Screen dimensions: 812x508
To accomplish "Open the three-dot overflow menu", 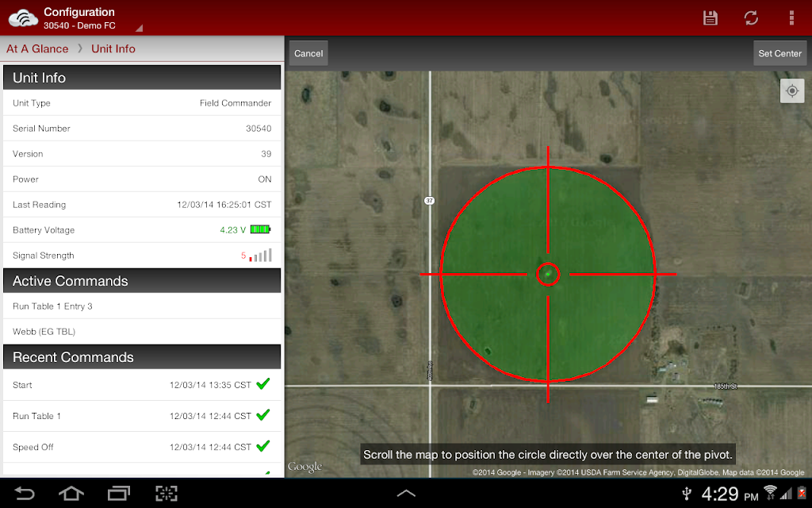I will click(791, 17).
